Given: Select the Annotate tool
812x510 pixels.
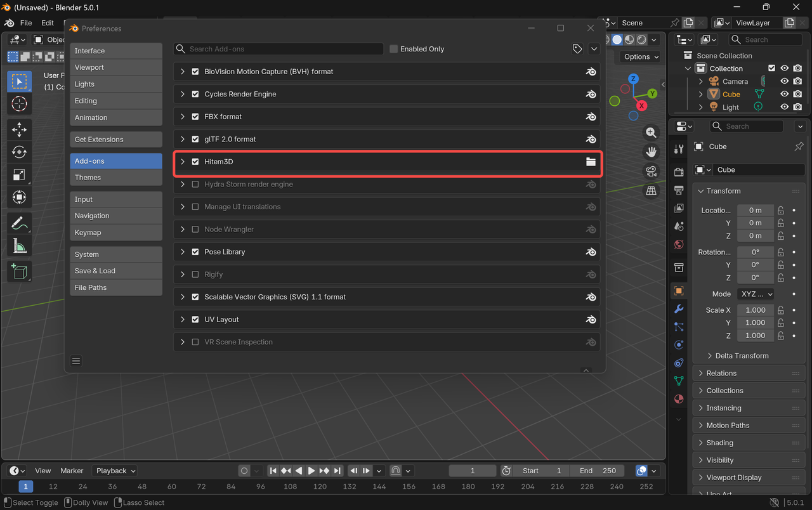Looking at the screenshot, I should (x=19, y=222).
